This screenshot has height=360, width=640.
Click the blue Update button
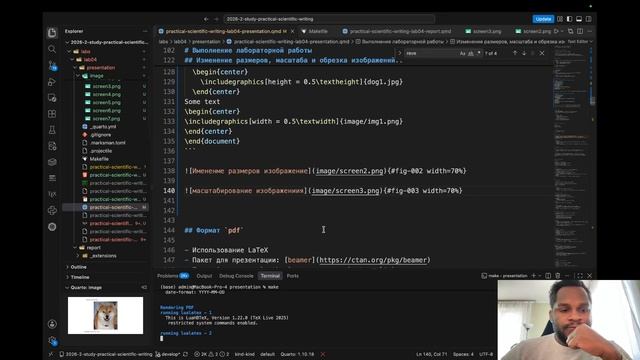(x=543, y=19)
